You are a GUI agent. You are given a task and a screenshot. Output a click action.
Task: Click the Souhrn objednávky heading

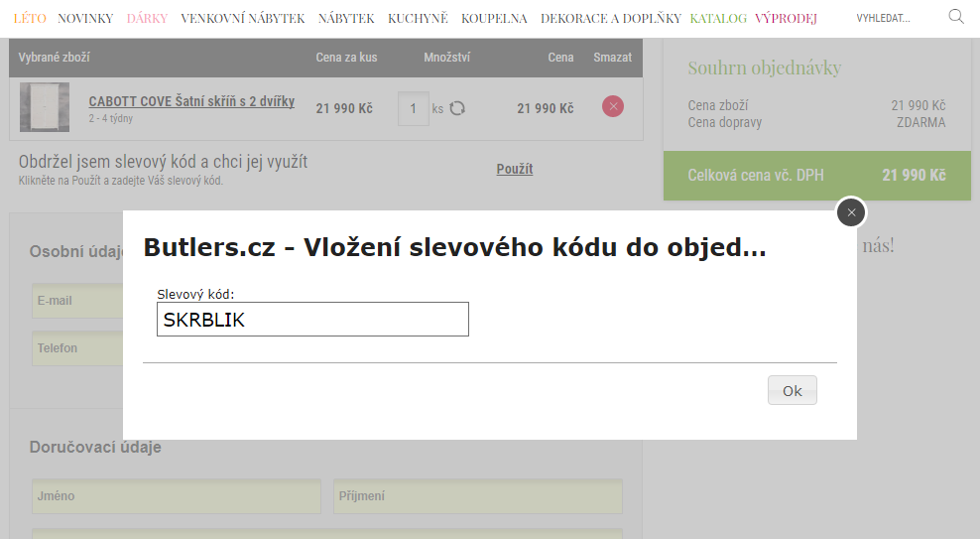point(765,67)
